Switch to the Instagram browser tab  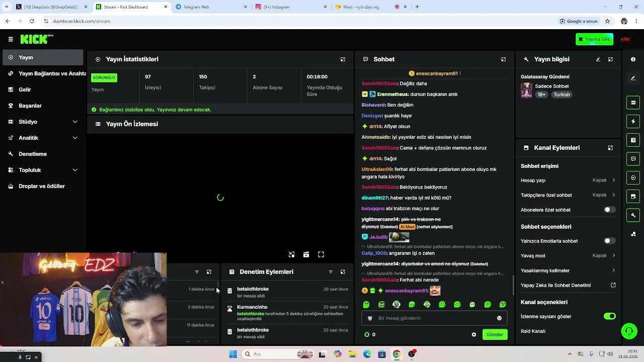point(290,7)
